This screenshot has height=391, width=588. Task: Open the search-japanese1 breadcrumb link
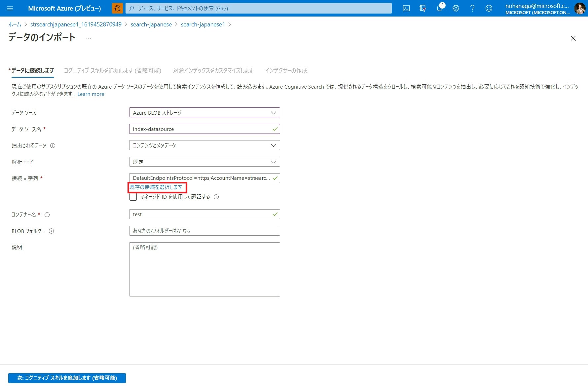point(203,24)
